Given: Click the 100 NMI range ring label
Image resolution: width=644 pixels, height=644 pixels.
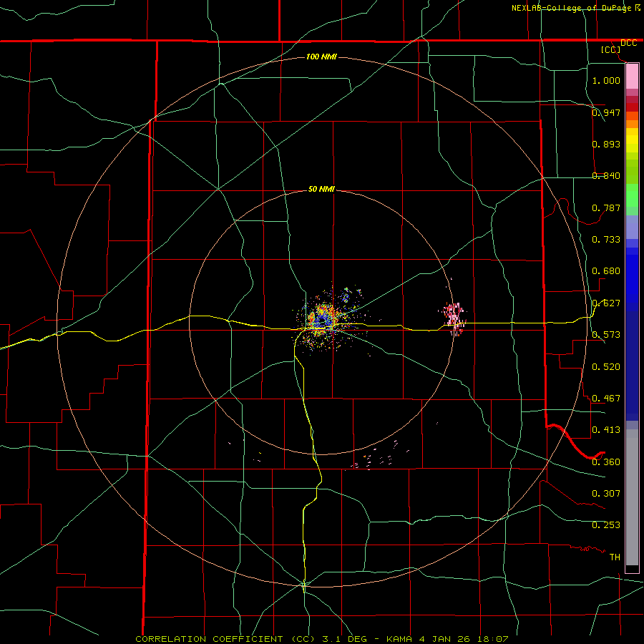Looking at the screenshot, I should pyautogui.click(x=321, y=57).
